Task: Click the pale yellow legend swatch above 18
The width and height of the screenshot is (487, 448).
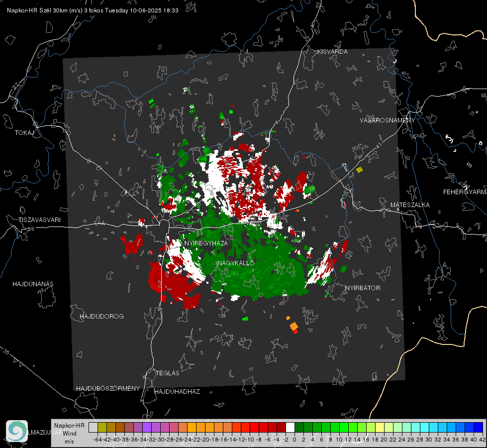Action: pos(380,427)
